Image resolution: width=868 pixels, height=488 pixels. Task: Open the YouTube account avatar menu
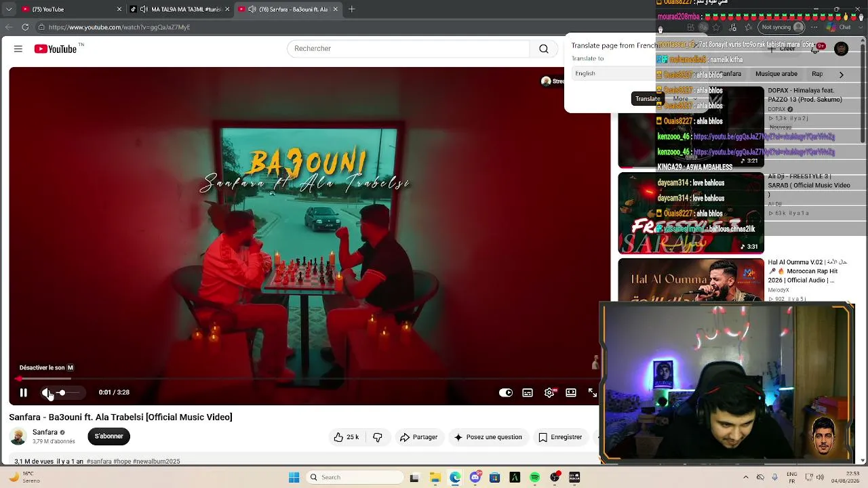(x=842, y=49)
